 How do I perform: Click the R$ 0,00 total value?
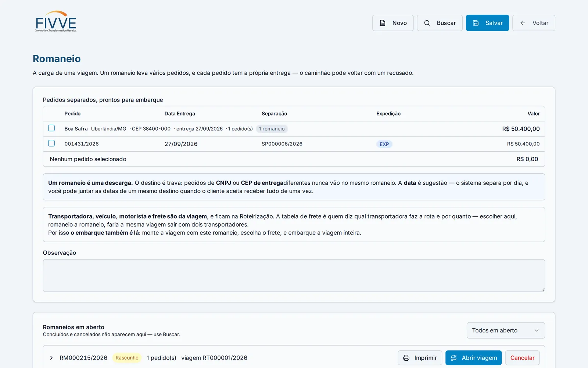click(527, 159)
